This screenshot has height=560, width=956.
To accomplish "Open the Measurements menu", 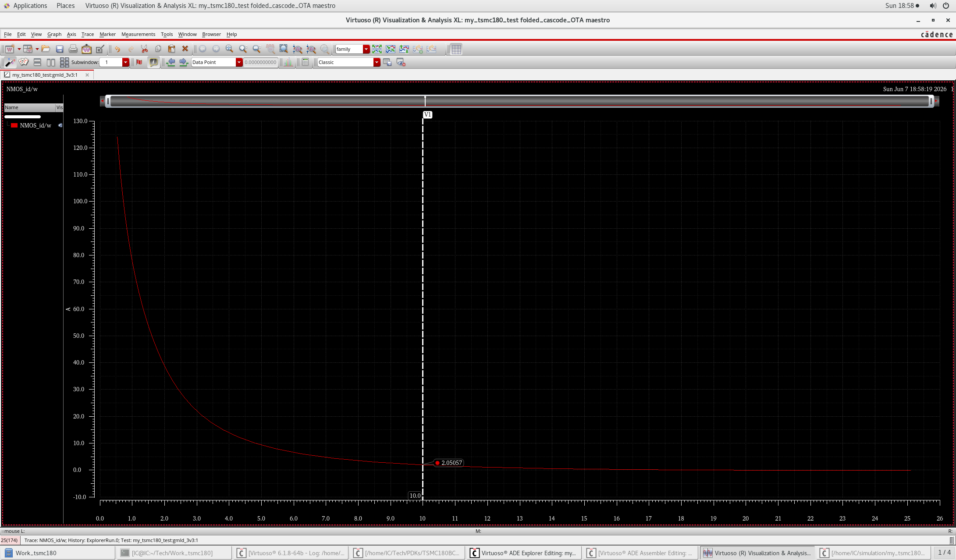I will [138, 34].
